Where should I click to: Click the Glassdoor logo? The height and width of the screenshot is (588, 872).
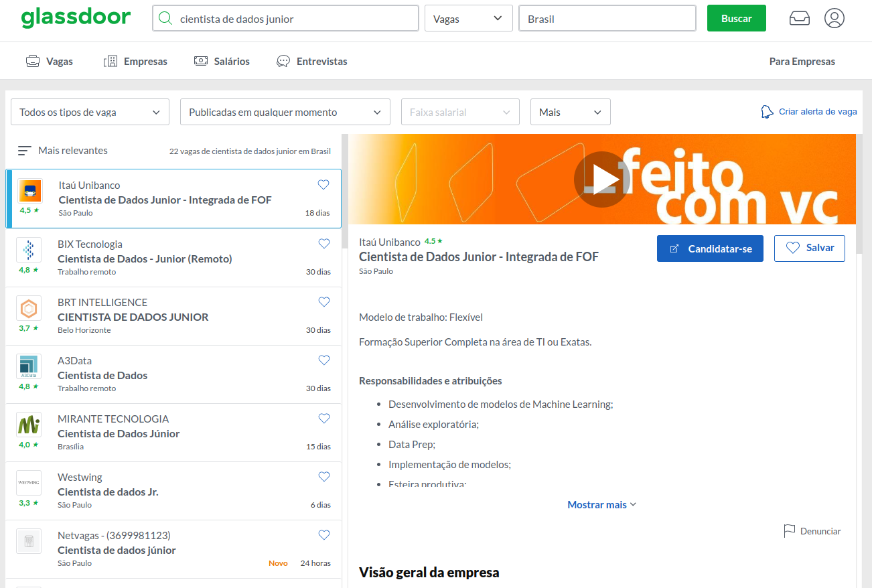click(x=76, y=18)
